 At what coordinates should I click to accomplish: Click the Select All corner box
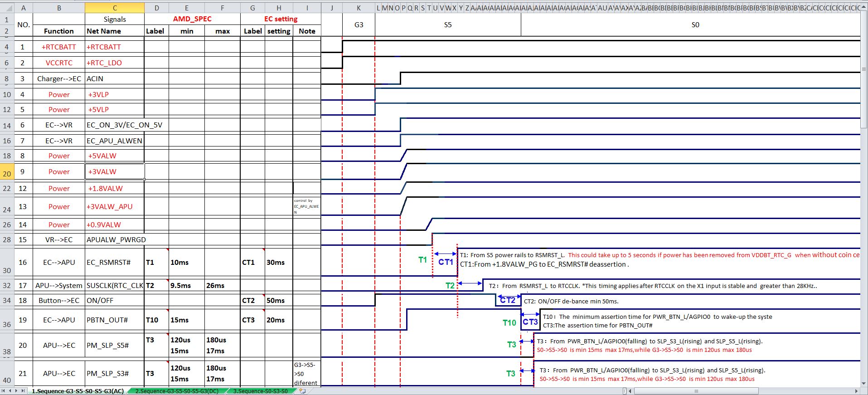(x=7, y=8)
